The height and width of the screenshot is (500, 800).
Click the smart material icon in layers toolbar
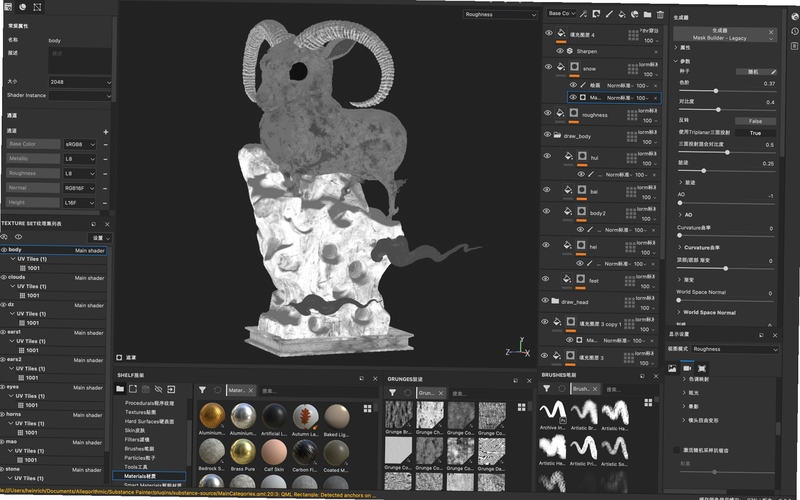635,14
